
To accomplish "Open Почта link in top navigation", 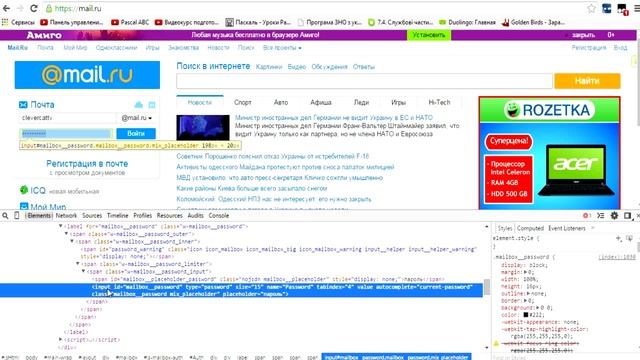I will pos(45,48).
